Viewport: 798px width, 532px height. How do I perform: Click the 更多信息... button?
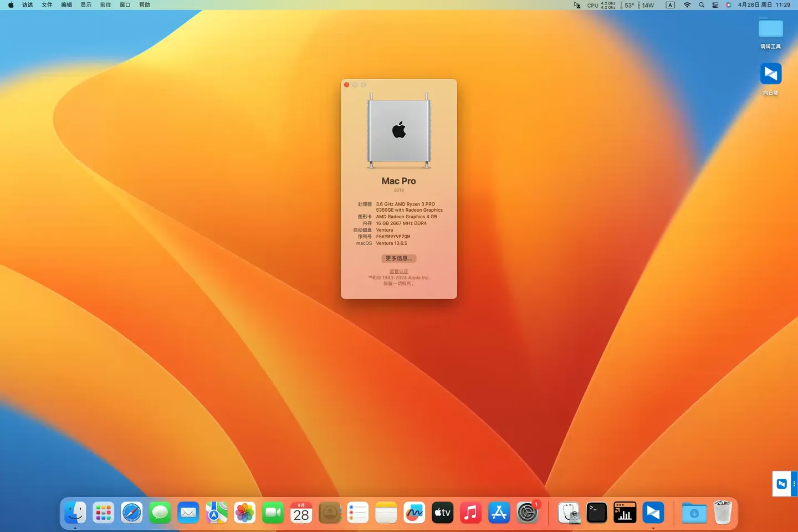click(398, 258)
